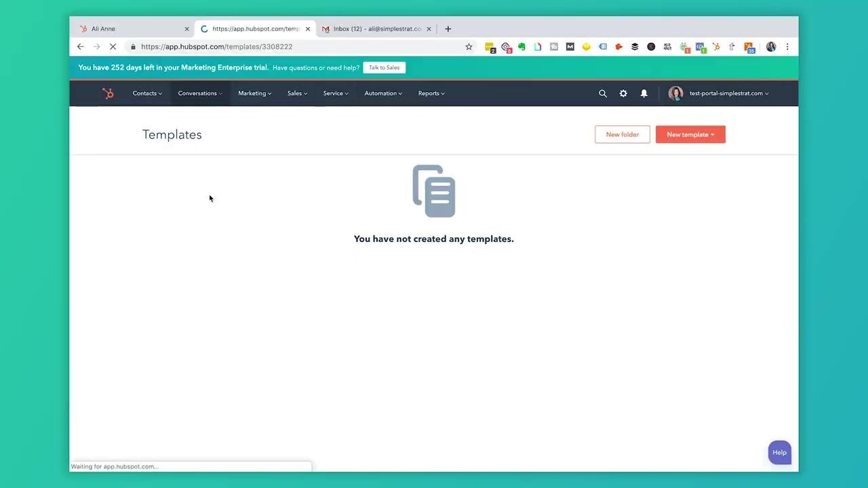
Task: Open the New template dropdown button
Action: (690, 134)
